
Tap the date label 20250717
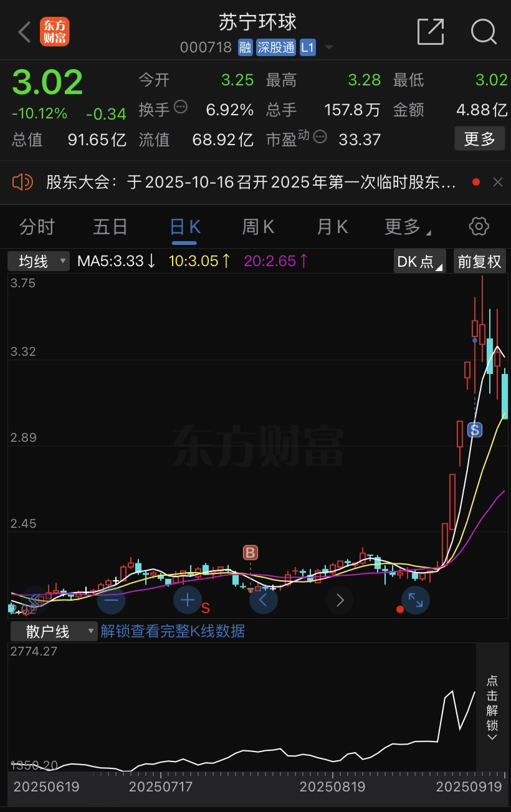(x=161, y=786)
